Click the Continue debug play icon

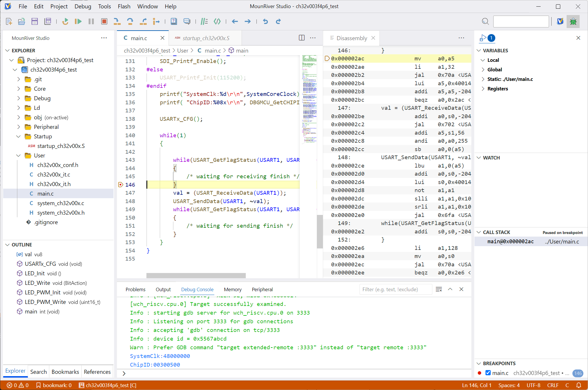coord(78,21)
